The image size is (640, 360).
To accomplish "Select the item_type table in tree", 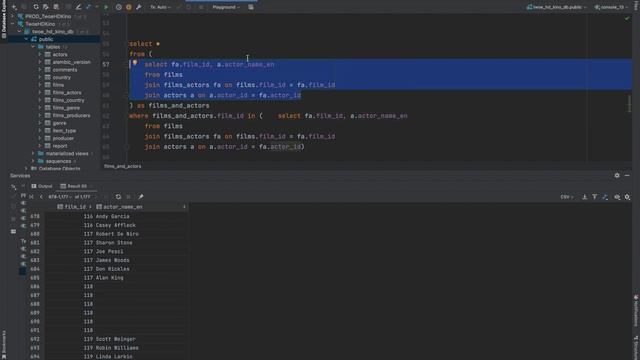I will (x=64, y=131).
